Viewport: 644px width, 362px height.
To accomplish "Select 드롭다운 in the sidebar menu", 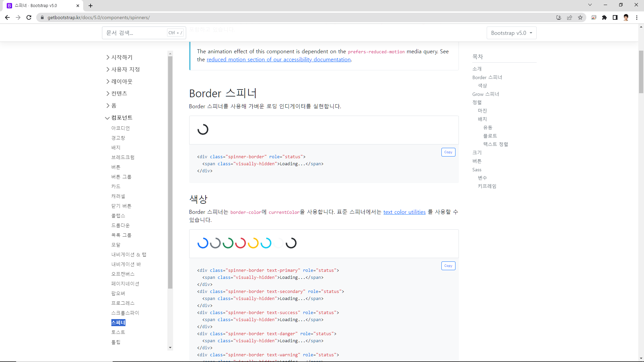I will point(120,225).
